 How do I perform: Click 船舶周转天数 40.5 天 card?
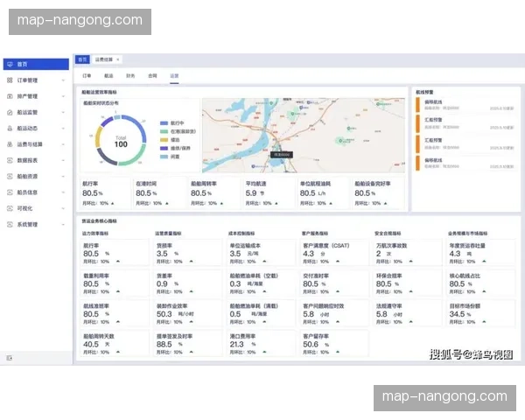coord(115,344)
